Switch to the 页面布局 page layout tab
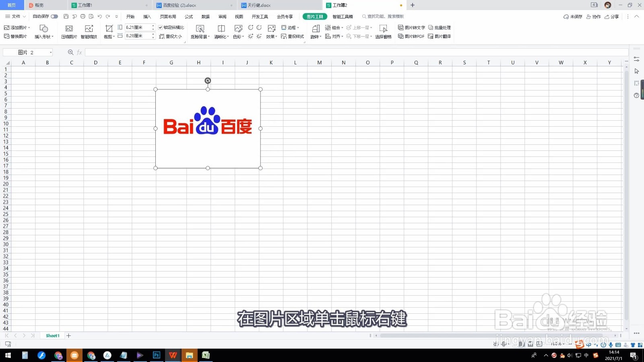This screenshot has height=362, width=644. point(168,16)
